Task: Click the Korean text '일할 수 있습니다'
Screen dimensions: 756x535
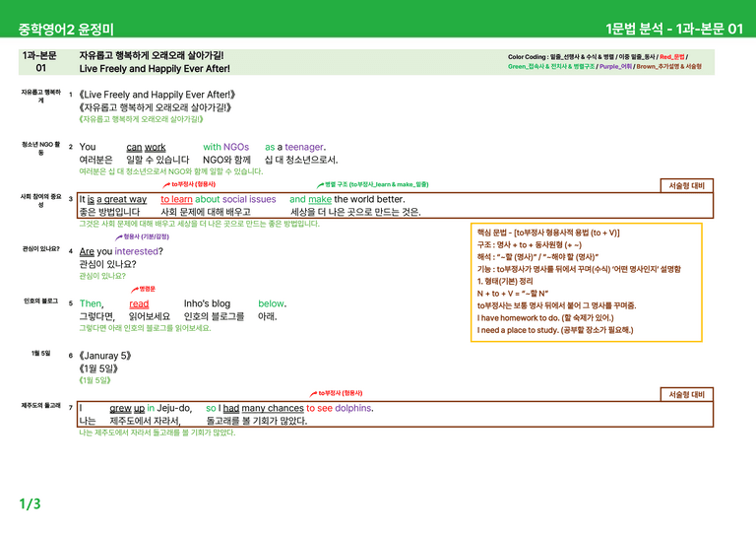Action: click(157, 160)
